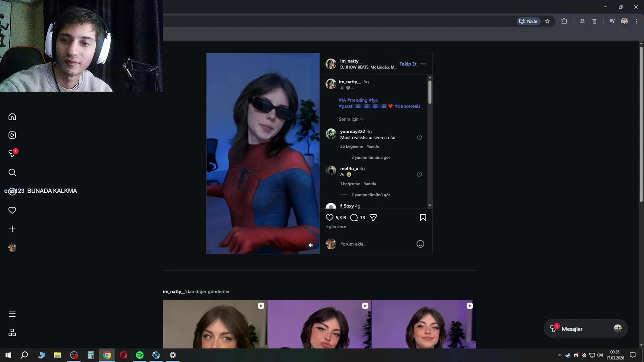644x362 pixels.
Task: Click the #IA hashtag
Action: coord(342,100)
